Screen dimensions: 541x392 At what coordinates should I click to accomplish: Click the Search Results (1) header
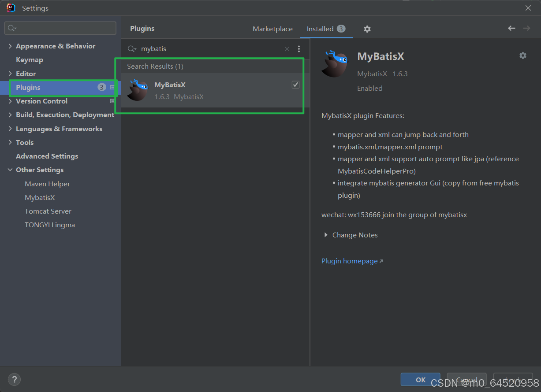point(155,67)
